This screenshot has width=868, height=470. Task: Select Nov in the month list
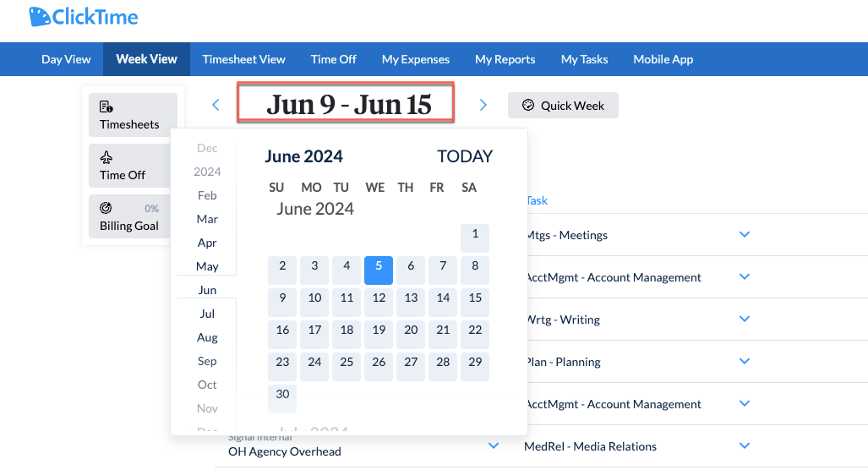207,408
